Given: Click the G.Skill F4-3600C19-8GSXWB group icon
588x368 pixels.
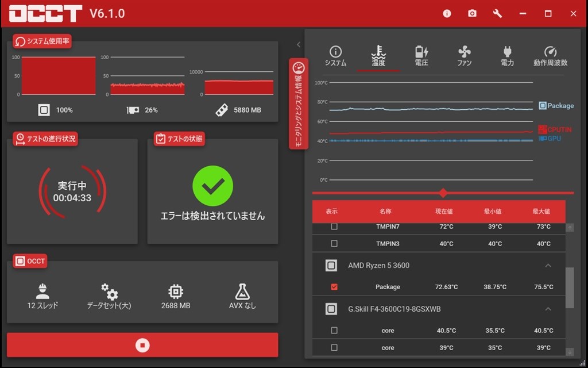Looking at the screenshot, I should 331,309.
